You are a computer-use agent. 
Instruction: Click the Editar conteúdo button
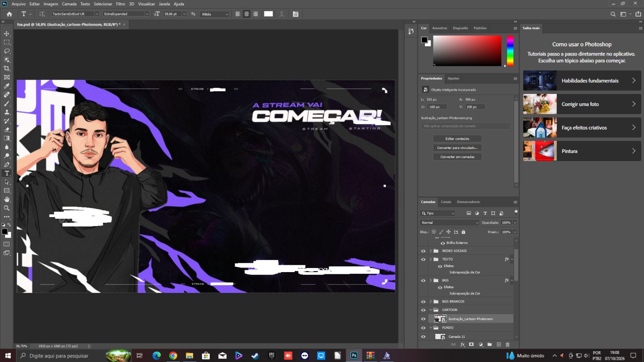(457, 139)
